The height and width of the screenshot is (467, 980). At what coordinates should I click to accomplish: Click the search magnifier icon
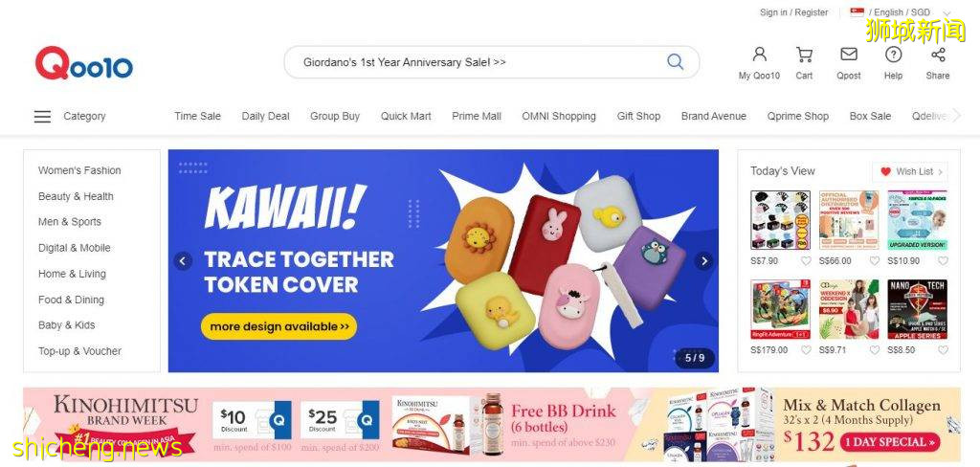[675, 62]
